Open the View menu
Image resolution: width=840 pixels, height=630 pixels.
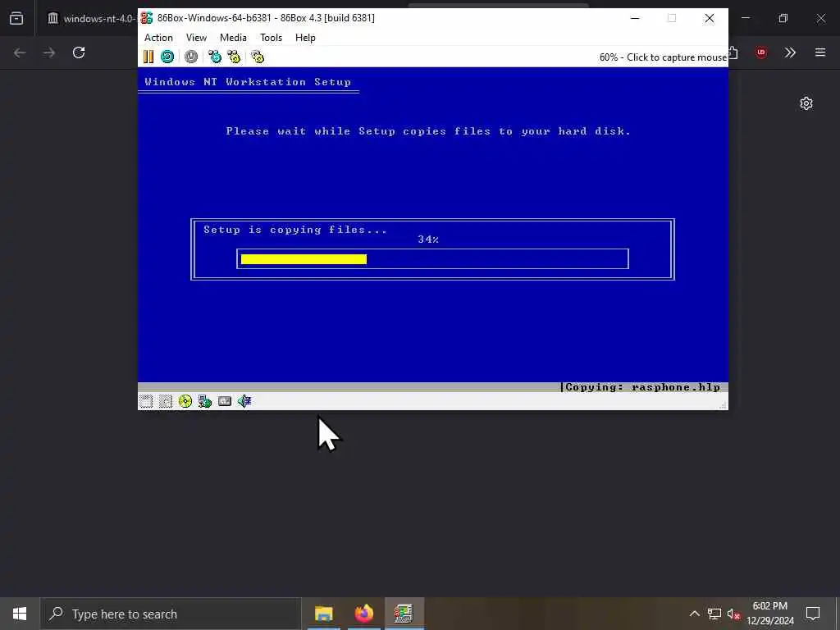pyautogui.click(x=196, y=38)
